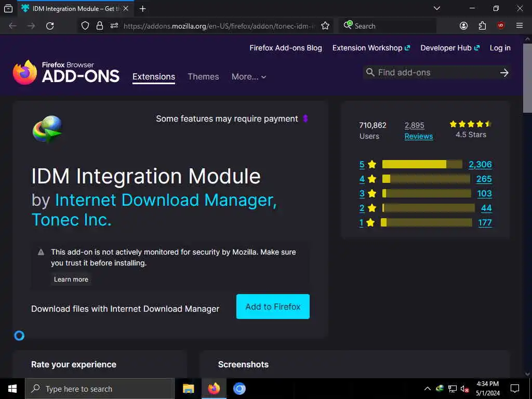Go back to previous page
Image resolution: width=532 pixels, height=399 pixels.
(x=12, y=26)
